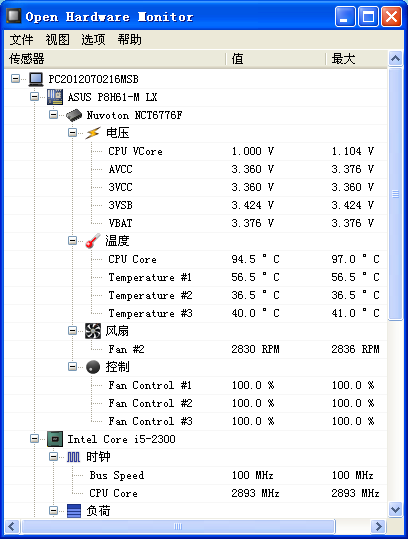This screenshot has height=539, width=408.
Task: Select the AVCC sensor row
Action: tap(196, 169)
